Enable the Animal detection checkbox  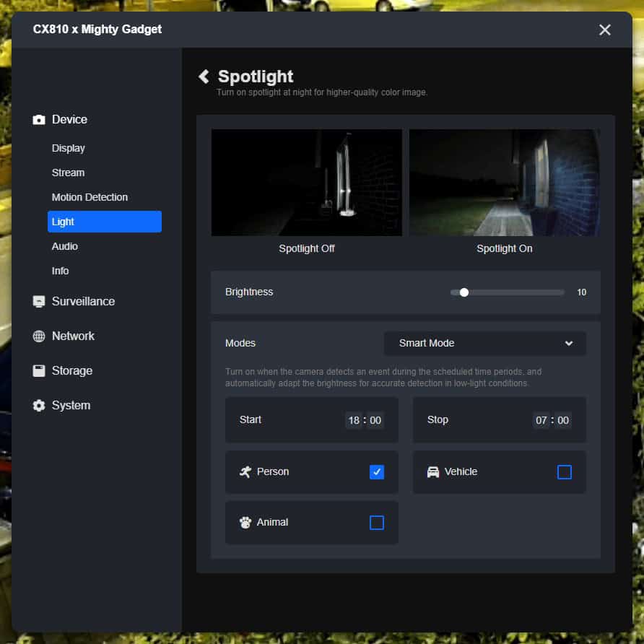[377, 523]
